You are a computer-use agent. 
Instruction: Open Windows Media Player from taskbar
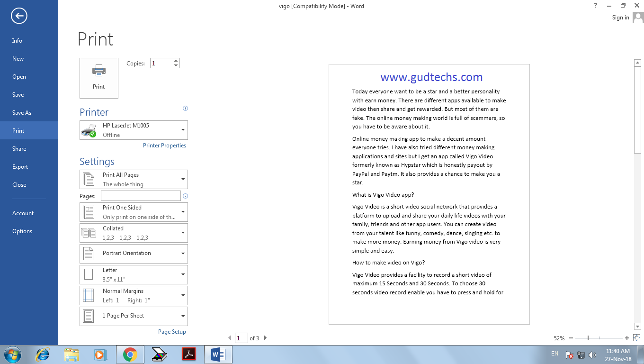click(x=99, y=355)
